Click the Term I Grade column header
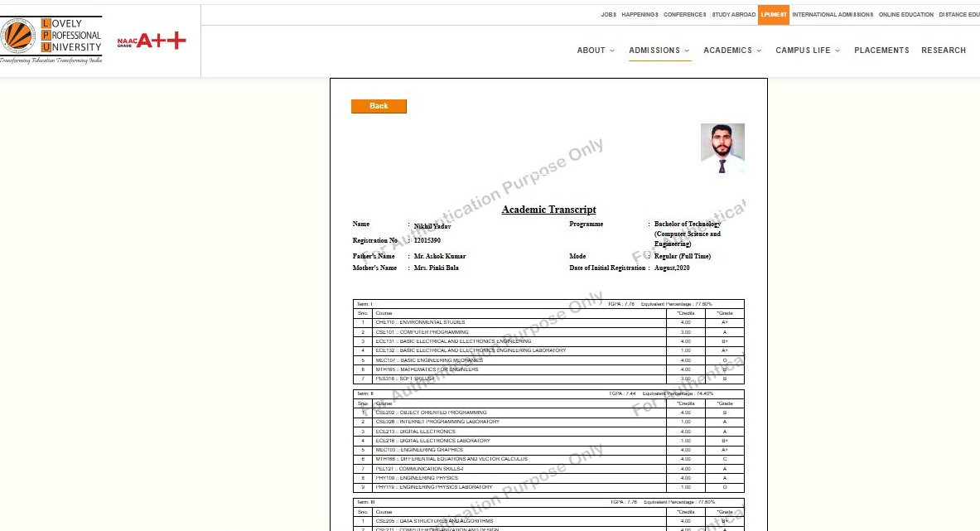 pyautogui.click(x=725, y=313)
